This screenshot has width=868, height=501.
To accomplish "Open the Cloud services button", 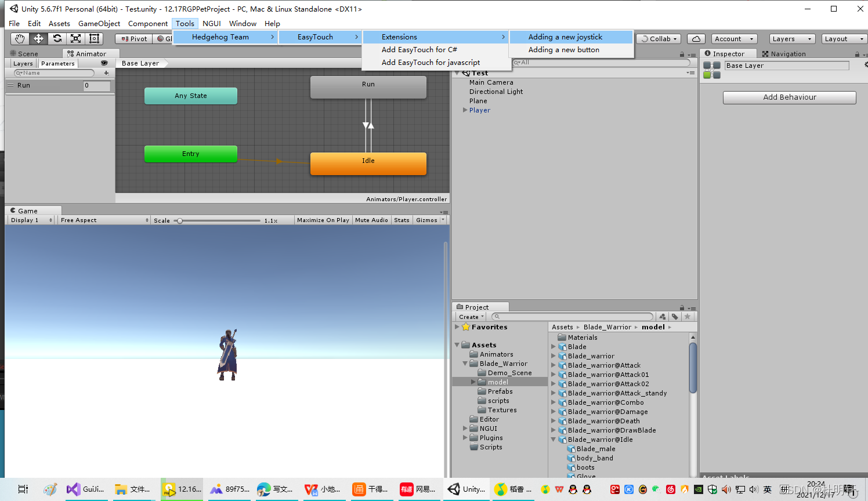I will [696, 39].
